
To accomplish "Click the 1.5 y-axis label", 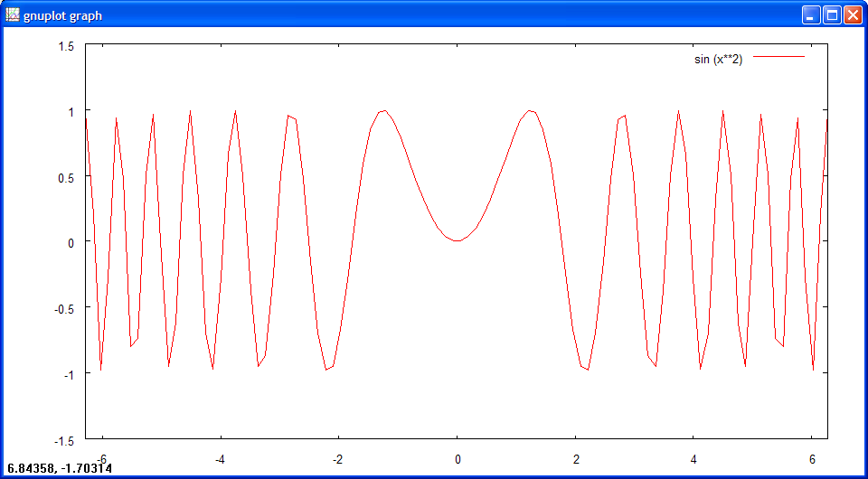I will [x=66, y=46].
